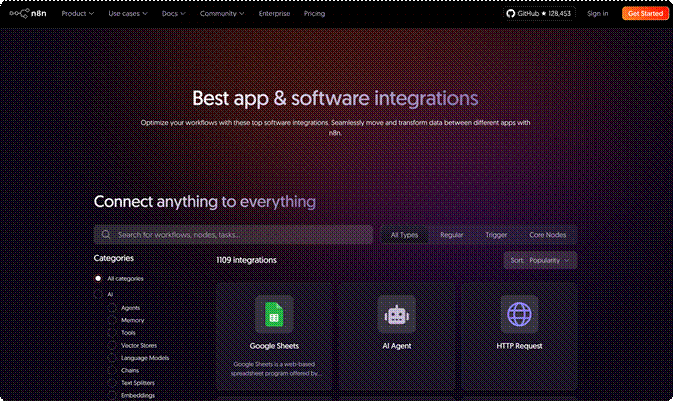673x401 pixels.
Task: Select the All categories radio button
Action: [x=98, y=278]
